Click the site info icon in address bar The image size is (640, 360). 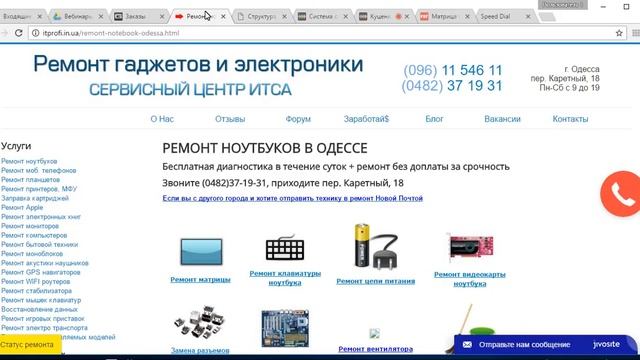[36, 33]
